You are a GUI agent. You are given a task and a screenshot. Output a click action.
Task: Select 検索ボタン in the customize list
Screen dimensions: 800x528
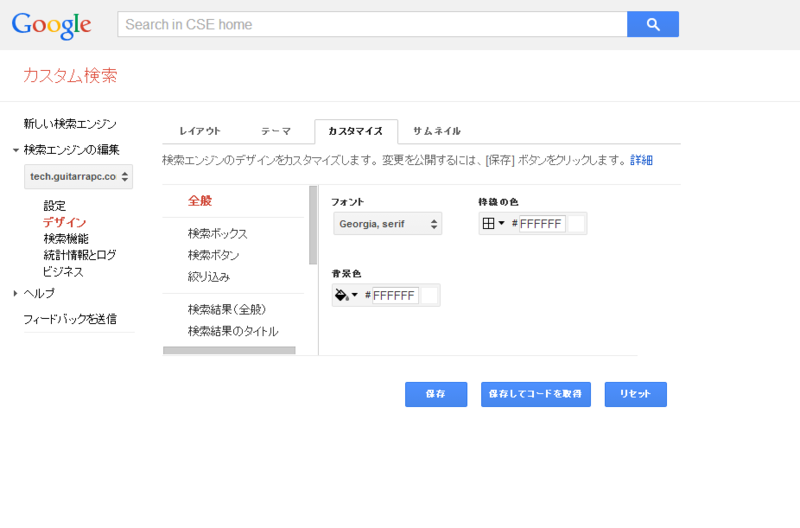click(213, 255)
